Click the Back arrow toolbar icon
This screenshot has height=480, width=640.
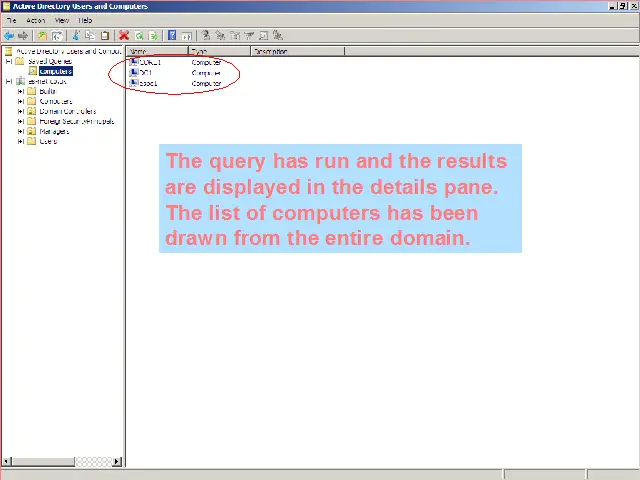9,36
